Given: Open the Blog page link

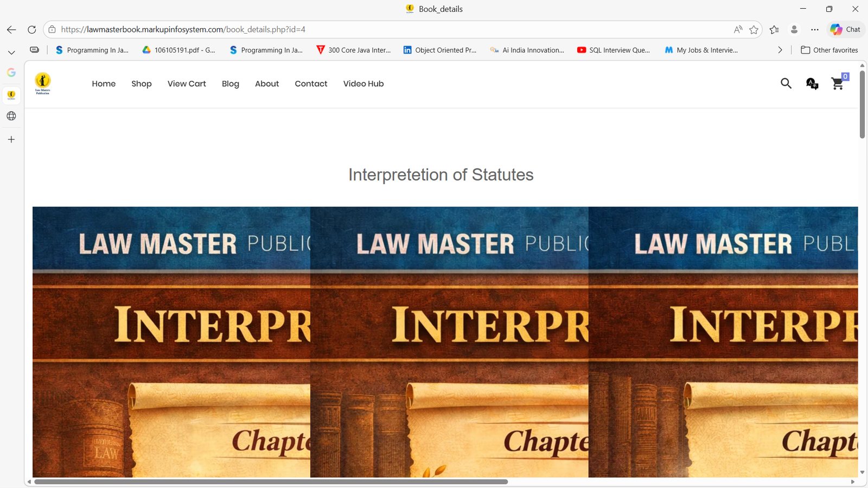Looking at the screenshot, I should (x=230, y=84).
